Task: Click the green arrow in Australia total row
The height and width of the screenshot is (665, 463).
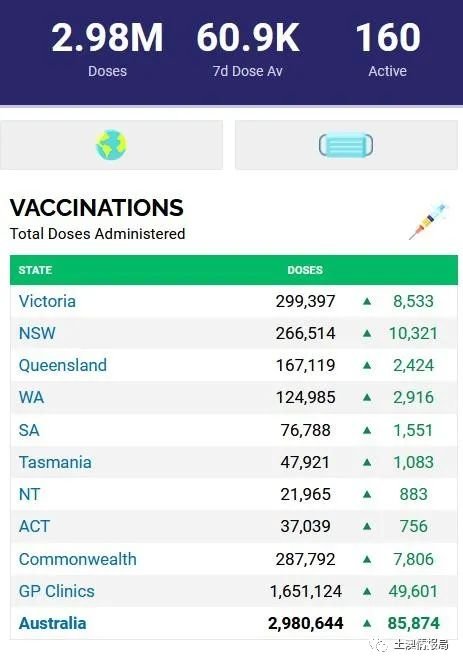Action: pos(367,623)
